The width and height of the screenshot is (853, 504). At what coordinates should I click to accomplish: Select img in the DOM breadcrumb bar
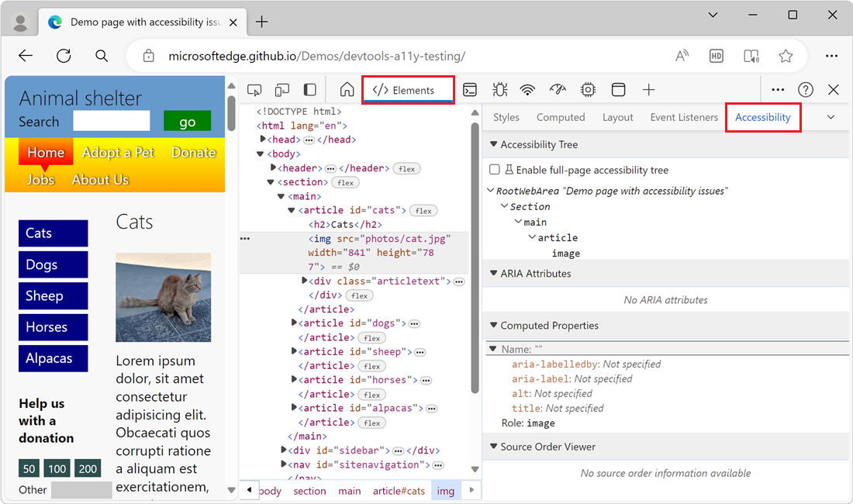coord(446,491)
